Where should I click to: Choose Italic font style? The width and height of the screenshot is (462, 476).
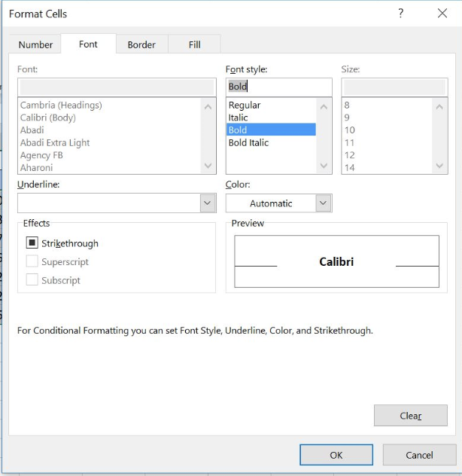[271, 117]
